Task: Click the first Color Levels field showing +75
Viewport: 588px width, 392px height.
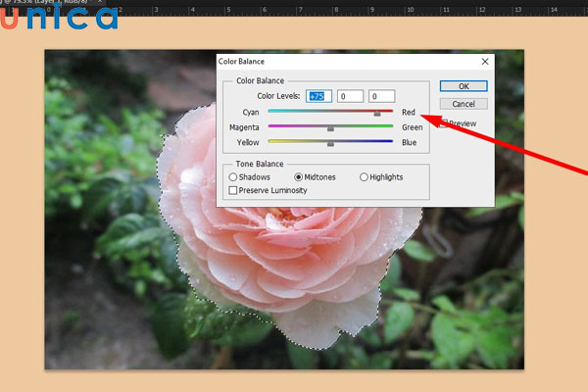Action: pos(318,96)
